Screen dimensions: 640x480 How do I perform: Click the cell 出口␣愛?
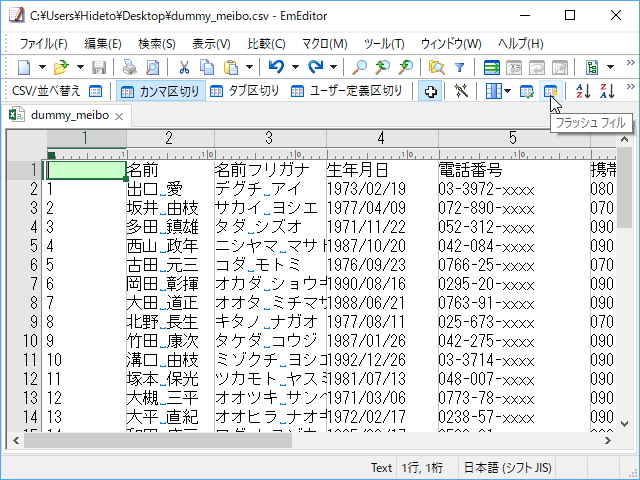[x=170, y=189]
